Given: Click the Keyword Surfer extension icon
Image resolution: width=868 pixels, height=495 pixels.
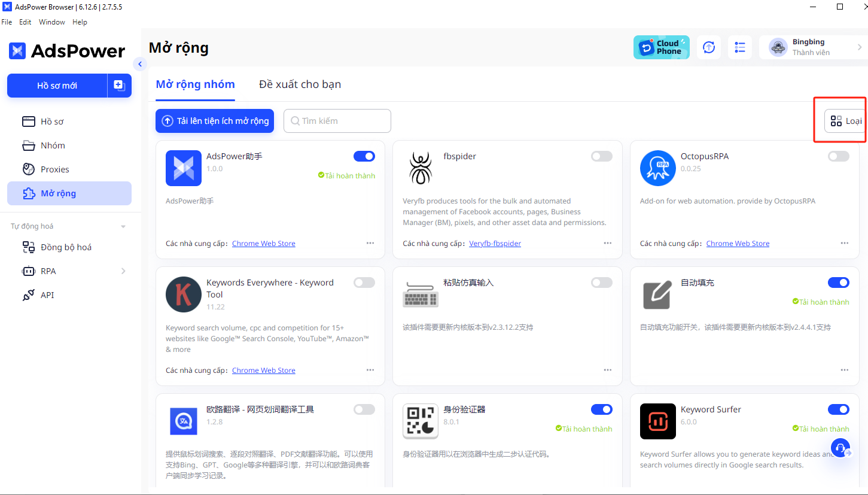Looking at the screenshot, I should pyautogui.click(x=658, y=421).
